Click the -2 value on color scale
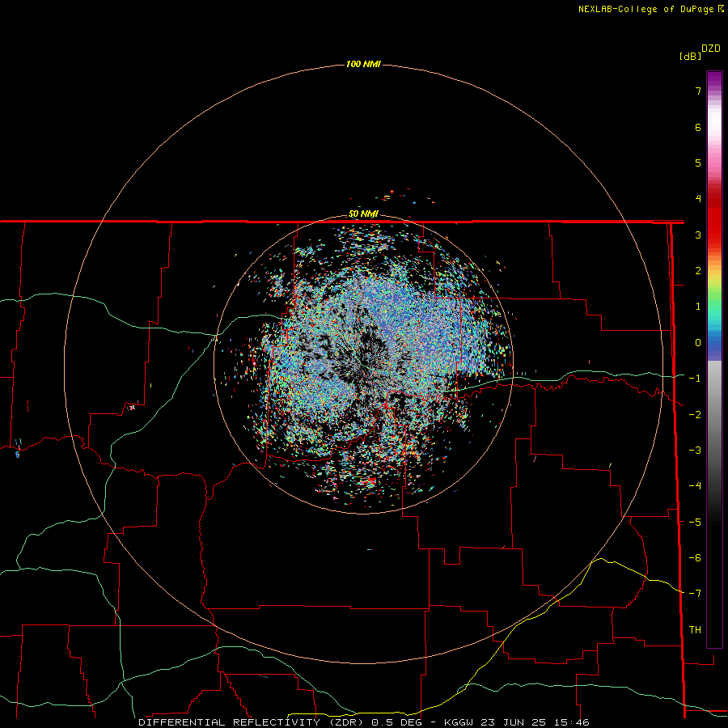Screen dimensions: 728x728 (x=695, y=415)
